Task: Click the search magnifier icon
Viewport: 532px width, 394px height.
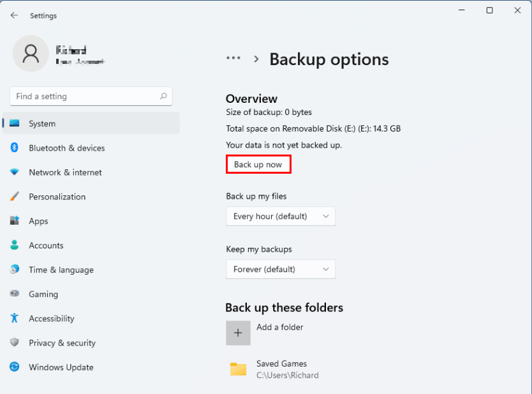Action: click(x=163, y=96)
